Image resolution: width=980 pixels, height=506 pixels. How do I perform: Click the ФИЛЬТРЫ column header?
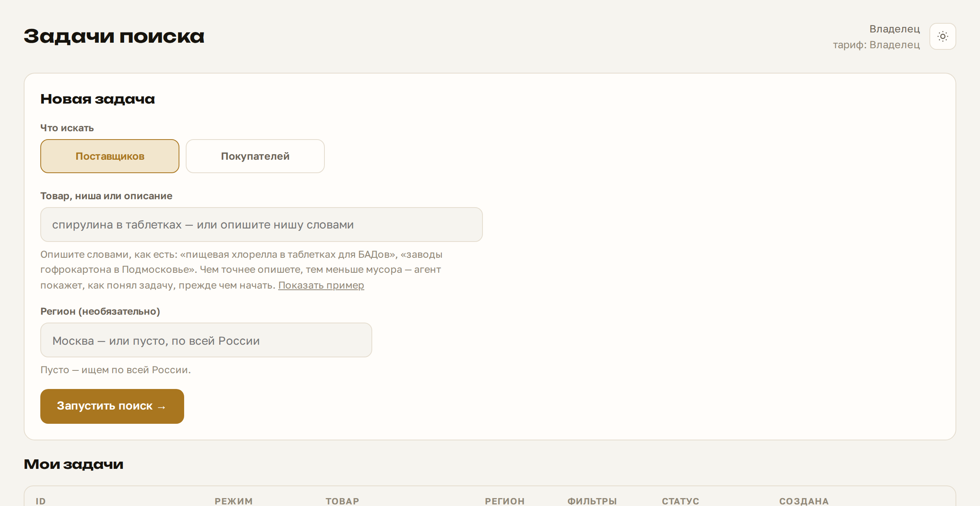592,501
